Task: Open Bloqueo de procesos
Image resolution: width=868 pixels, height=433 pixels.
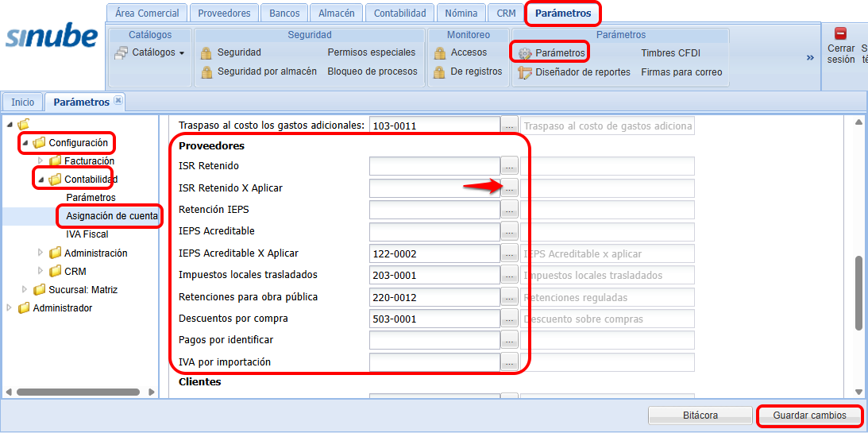Action: click(x=372, y=72)
